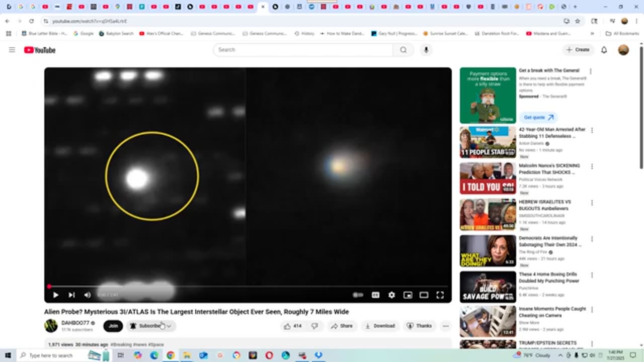Open the Babylon Search bookmark
The image size is (644, 362).
tap(116, 34)
